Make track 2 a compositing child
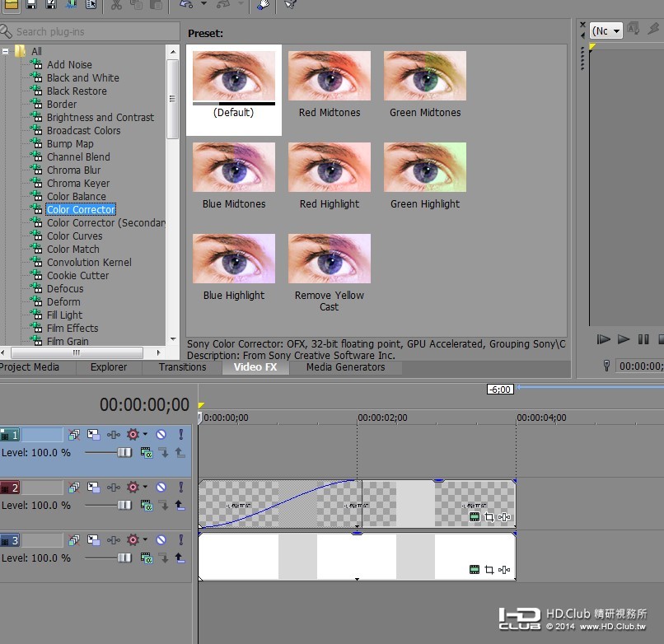Image resolution: width=664 pixels, height=644 pixels. click(x=163, y=506)
